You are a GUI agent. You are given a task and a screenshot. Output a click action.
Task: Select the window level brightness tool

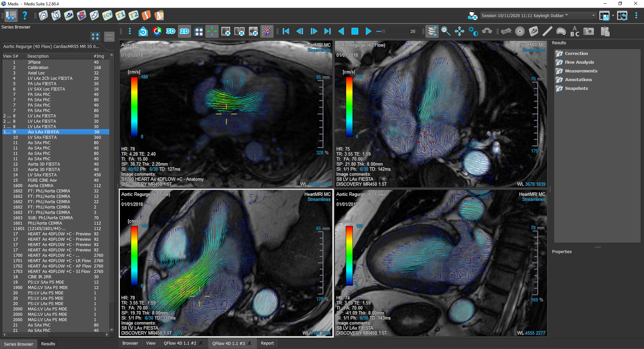pos(473,32)
